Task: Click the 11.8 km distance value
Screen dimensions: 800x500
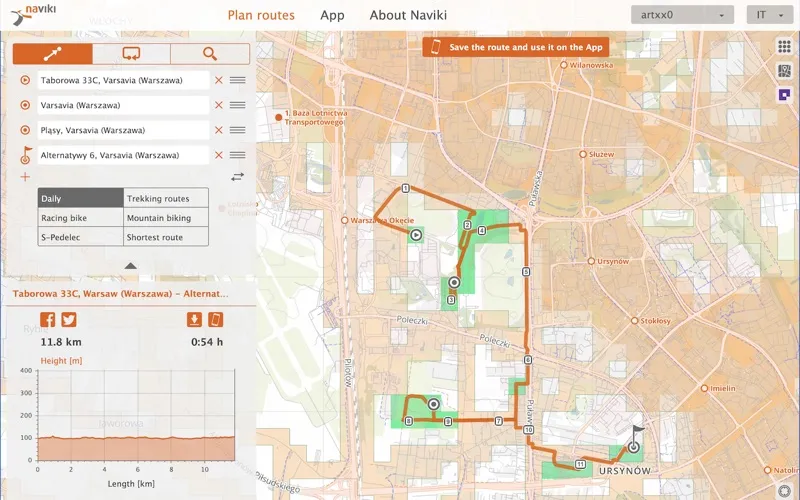Action: click(x=61, y=342)
